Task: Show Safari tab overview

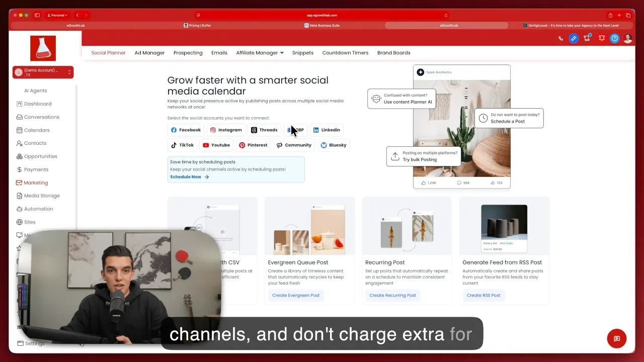Action: click(628, 15)
